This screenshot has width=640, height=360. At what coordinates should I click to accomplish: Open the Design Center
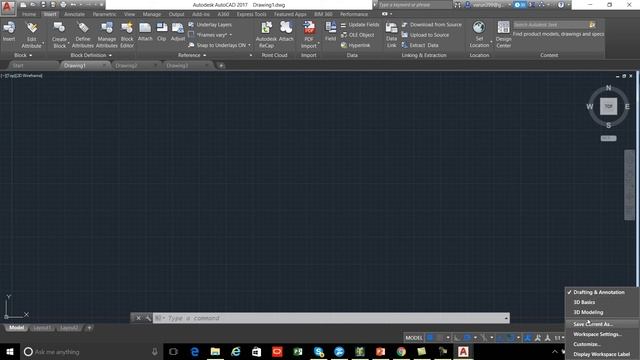pyautogui.click(x=503, y=35)
